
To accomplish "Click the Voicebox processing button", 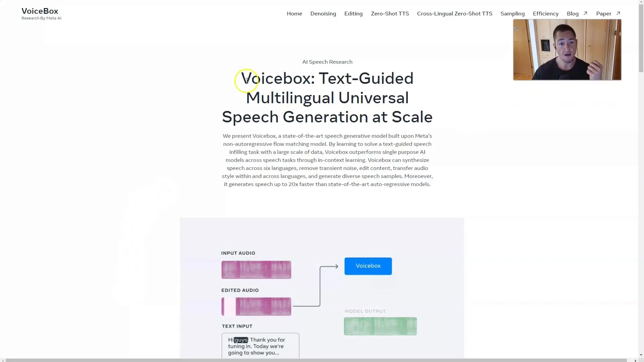I will (x=368, y=266).
